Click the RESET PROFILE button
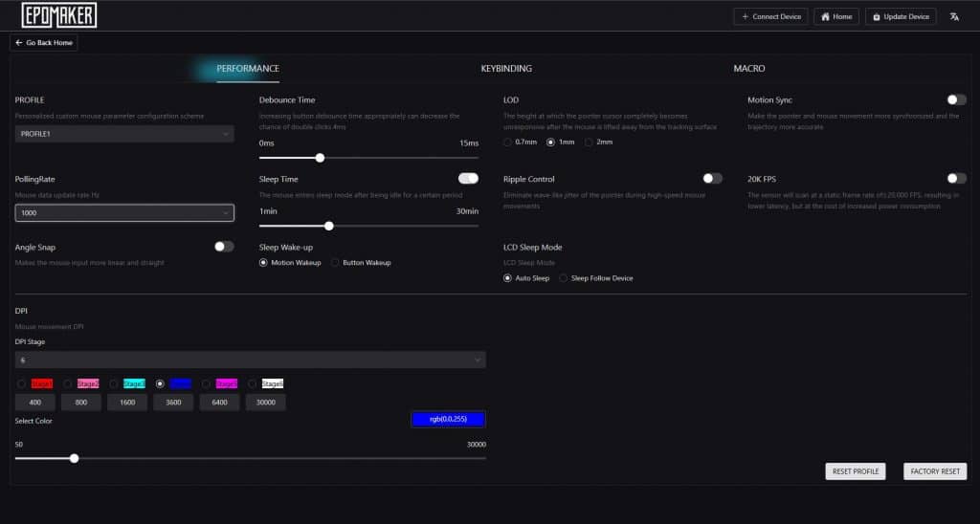Screen dimensions: 980x524 [855, 471]
